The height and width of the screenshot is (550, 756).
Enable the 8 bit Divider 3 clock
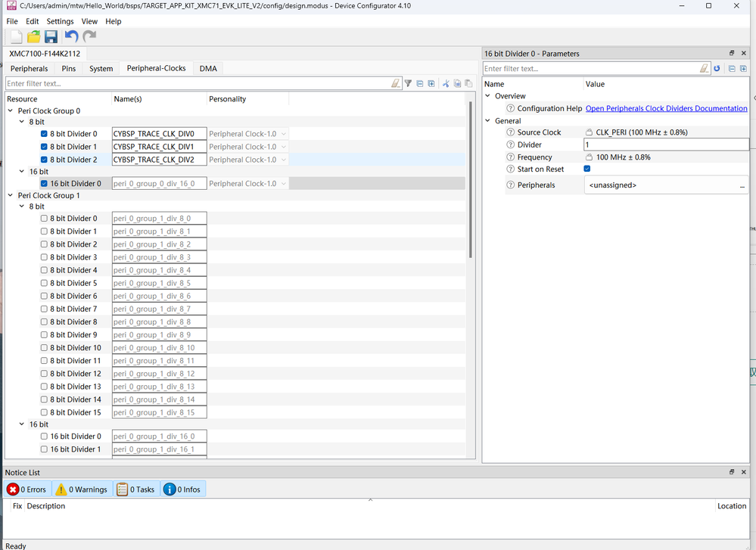point(43,257)
